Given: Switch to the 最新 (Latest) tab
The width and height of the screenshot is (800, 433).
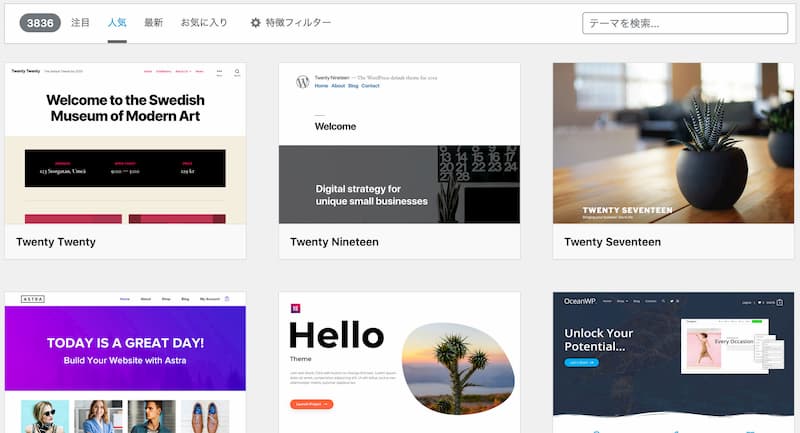Looking at the screenshot, I should 153,22.
